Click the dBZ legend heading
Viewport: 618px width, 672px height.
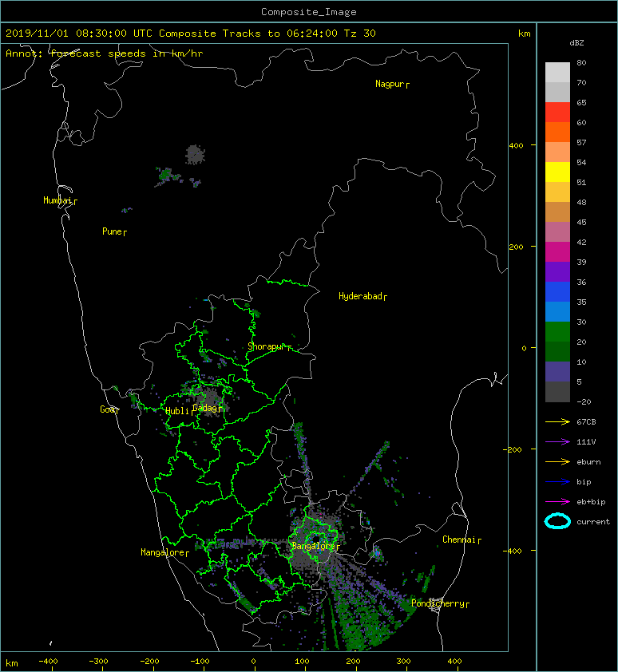576,43
